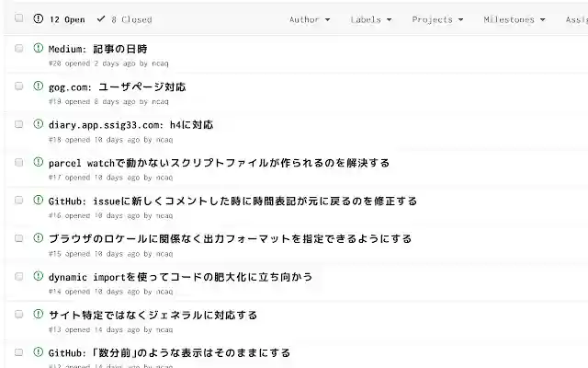Expand the Milestones filter dropdown
This screenshot has width=588, height=368.
pos(514,19)
